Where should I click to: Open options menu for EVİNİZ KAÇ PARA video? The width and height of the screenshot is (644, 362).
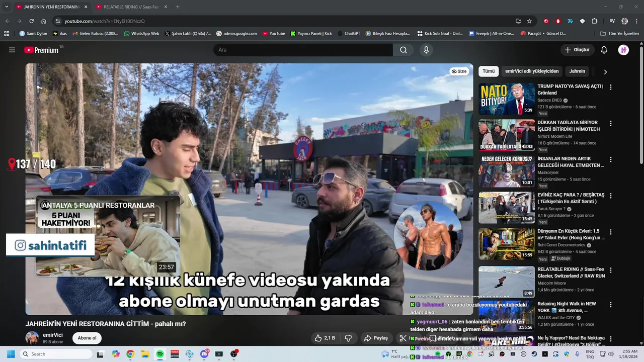[x=611, y=196]
